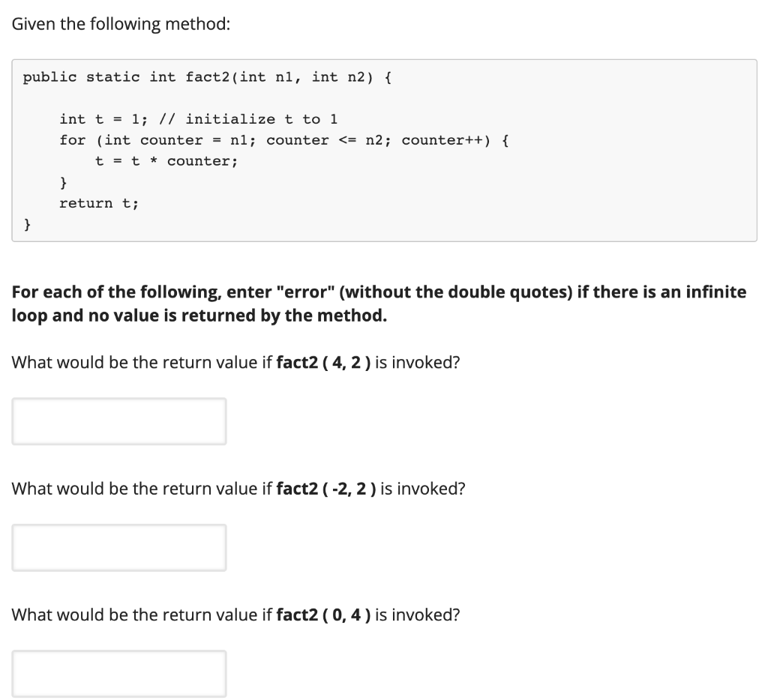
Task: Click the "Given the following method:" heading
Action: click(x=121, y=24)
